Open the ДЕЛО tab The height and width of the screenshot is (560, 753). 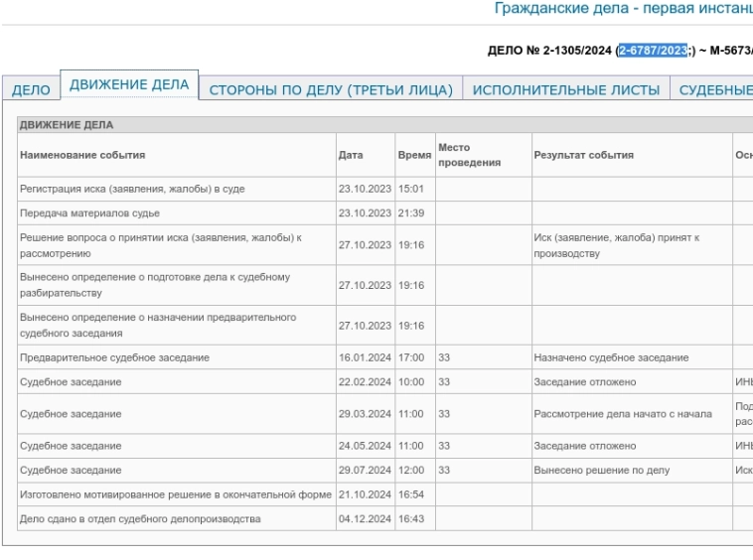click(31, 90)
